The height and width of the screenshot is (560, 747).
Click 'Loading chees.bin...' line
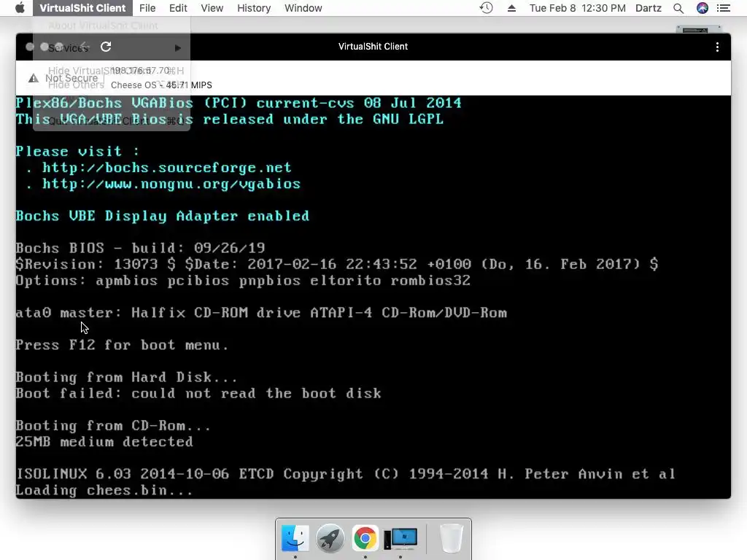point(104,491)
